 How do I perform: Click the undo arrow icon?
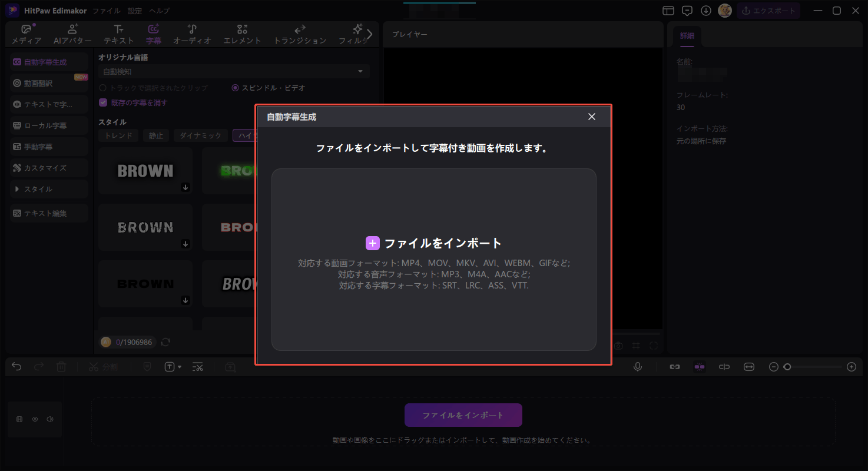pos(16,366)
